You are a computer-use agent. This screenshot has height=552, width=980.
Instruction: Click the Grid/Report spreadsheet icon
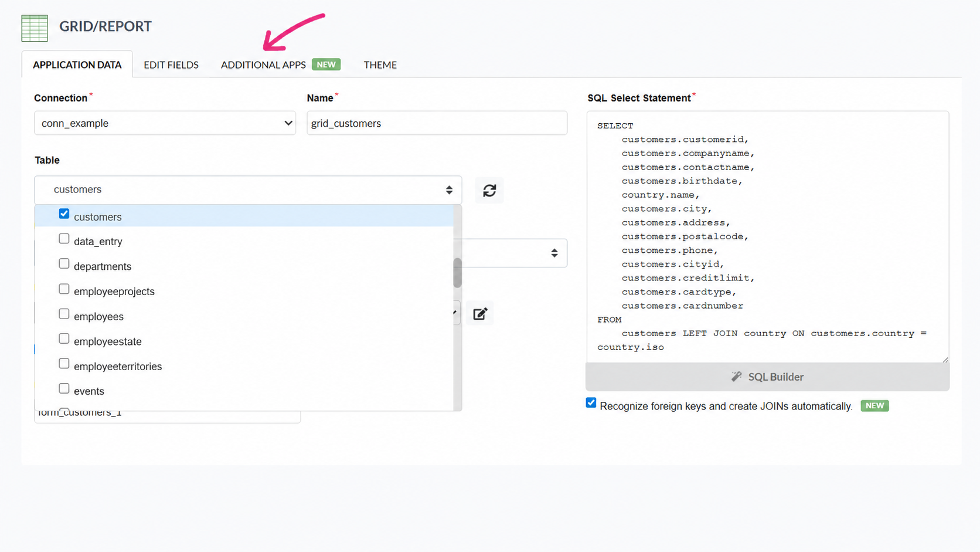tap(35, 28)
